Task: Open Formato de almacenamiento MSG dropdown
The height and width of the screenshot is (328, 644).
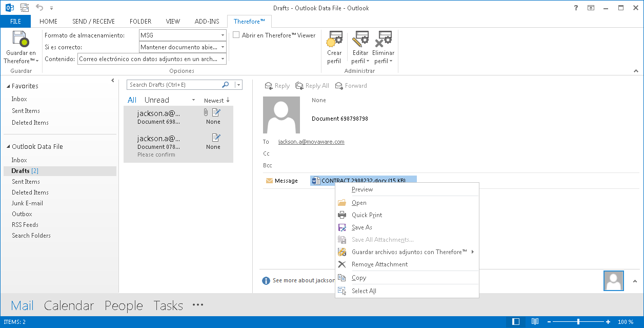Action: 223,35
